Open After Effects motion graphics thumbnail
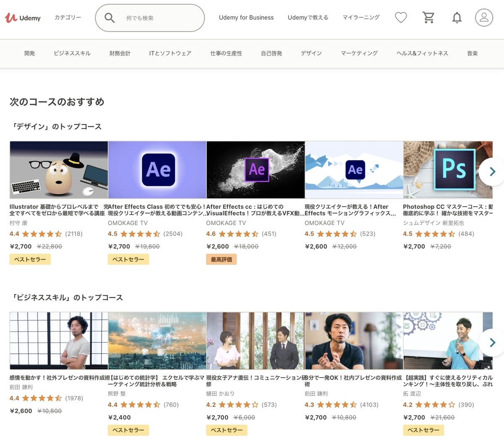 [354, 170]
